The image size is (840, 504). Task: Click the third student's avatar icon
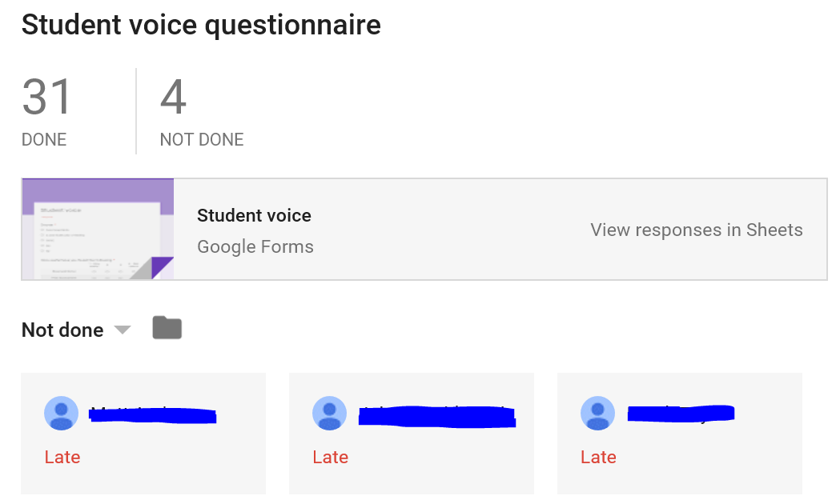(x=597, y=413)
